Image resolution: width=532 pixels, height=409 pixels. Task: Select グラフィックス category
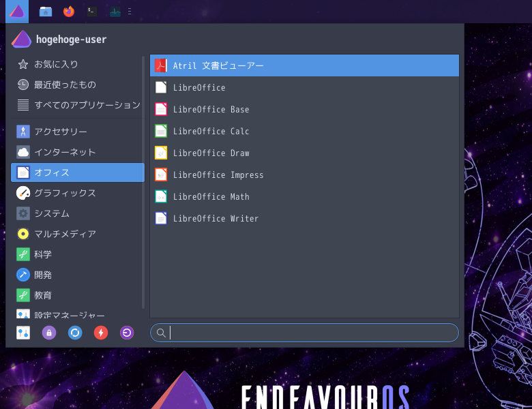tap(78, 193)
